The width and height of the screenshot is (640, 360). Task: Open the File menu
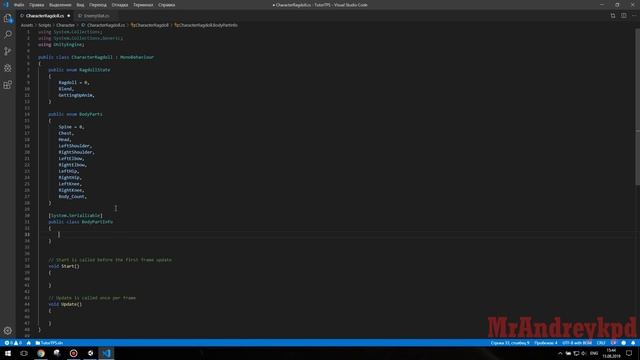click(x=19, y=5)
